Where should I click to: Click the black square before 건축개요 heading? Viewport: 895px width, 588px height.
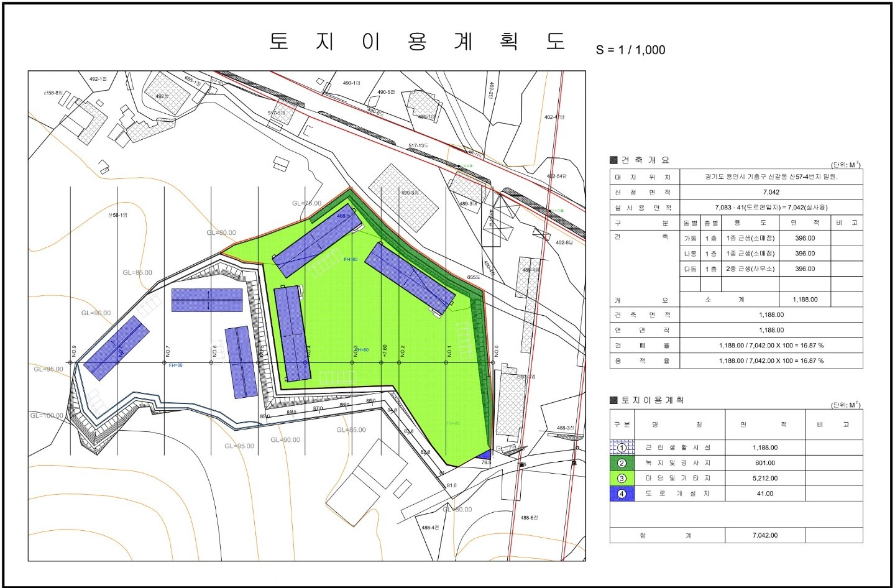[614, 160]
